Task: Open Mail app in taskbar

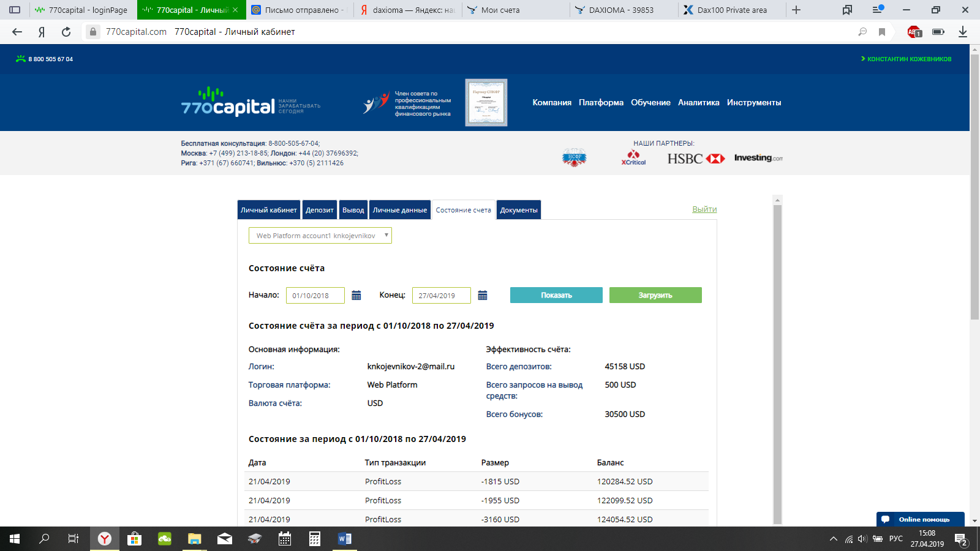Action: tap(225, 539)
